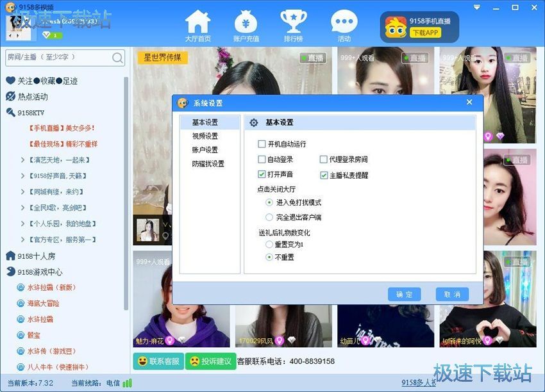The image size is (545, 392).
Task: Open the 9158多人视 link in status bar
Action: point(419,382)
